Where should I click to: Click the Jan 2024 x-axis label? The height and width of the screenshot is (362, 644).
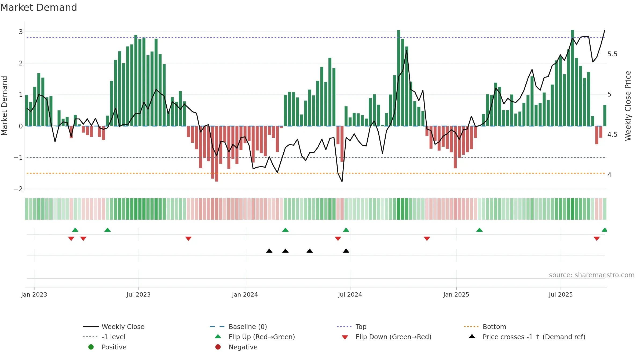tap(245, 294)
